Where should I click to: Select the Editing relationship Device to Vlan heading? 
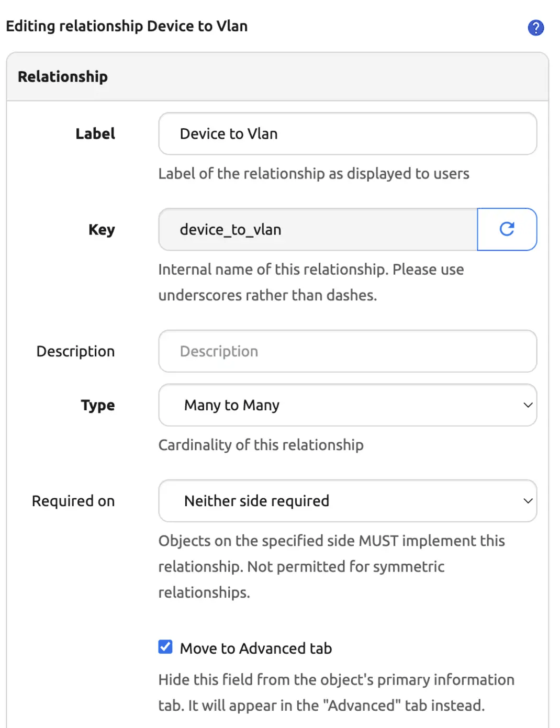[127, 26]
